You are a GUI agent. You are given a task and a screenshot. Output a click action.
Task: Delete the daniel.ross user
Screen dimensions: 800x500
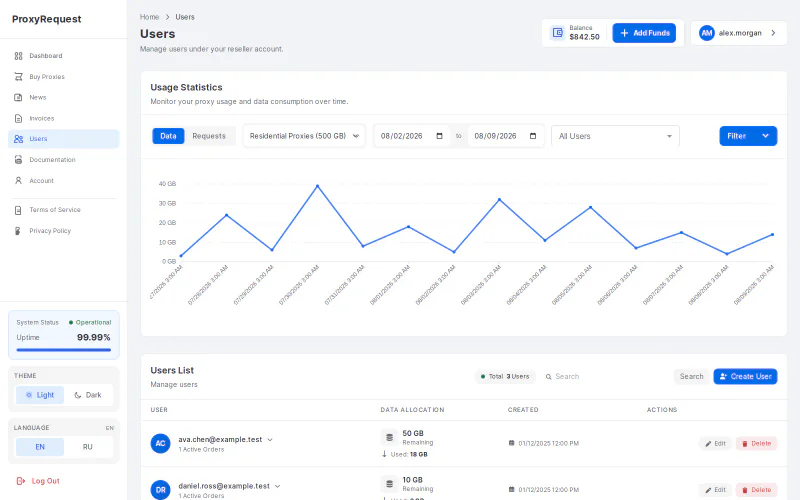756,490
